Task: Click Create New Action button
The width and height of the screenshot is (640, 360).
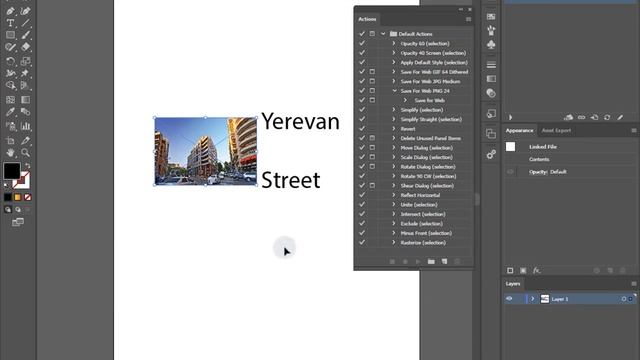Action: tap(444, 261)
